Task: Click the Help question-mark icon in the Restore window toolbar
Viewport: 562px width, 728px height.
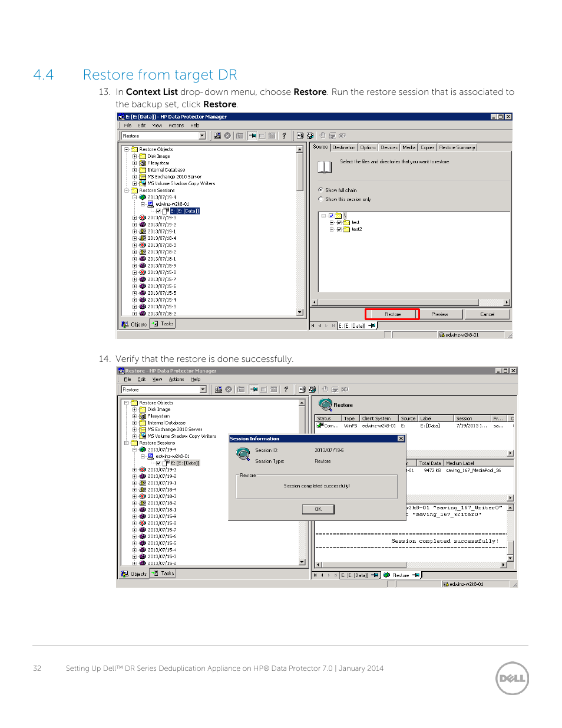Action: [286, 389]
